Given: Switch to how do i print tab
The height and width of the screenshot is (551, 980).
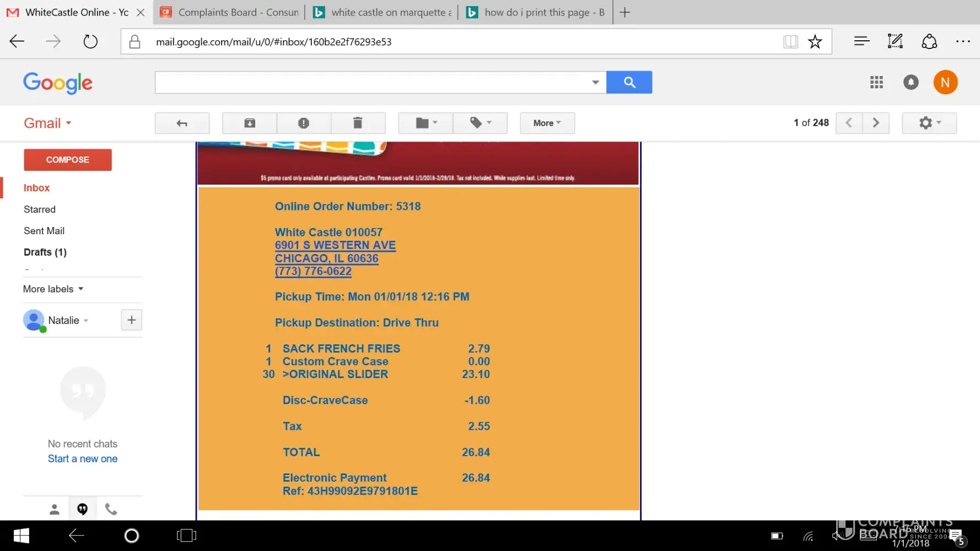Looking at the screenshot, I should tap(536, 12).
